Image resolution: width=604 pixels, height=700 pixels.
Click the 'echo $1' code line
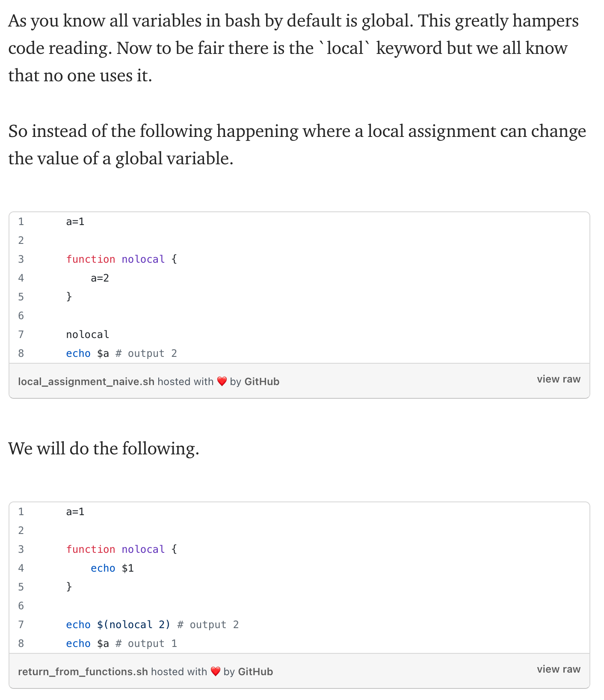(x=112, y=568)
